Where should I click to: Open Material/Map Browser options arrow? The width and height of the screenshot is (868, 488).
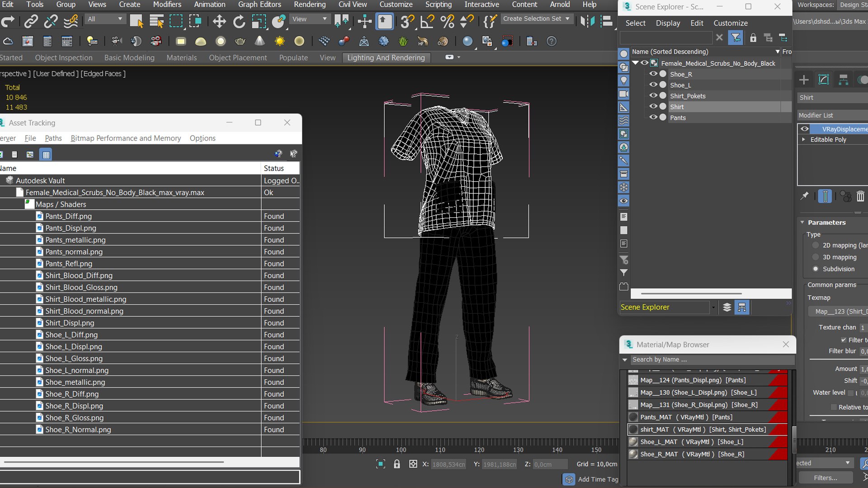[625, 360]
